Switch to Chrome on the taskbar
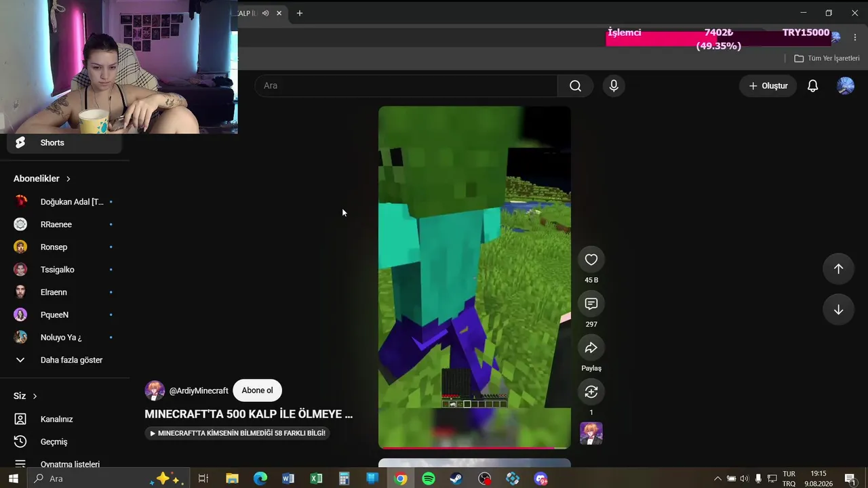This screenshot has width=868, height=488. pos(401,479)
